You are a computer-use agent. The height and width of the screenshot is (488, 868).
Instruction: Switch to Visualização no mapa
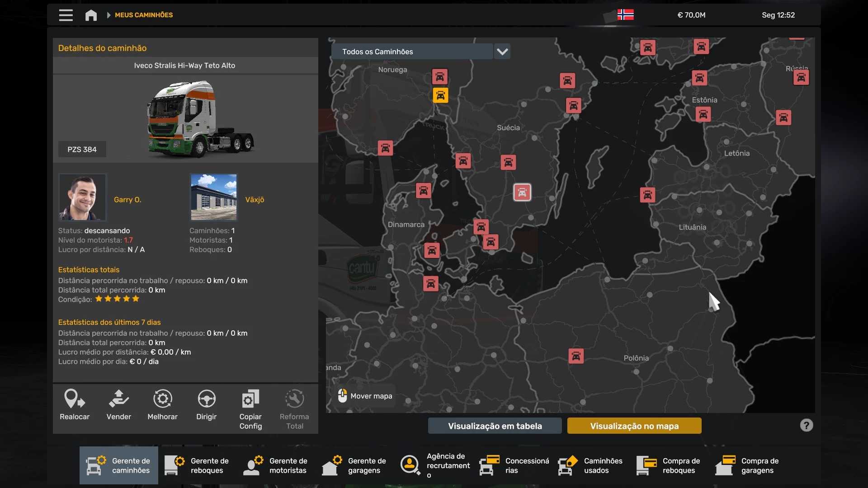(634, 426)
